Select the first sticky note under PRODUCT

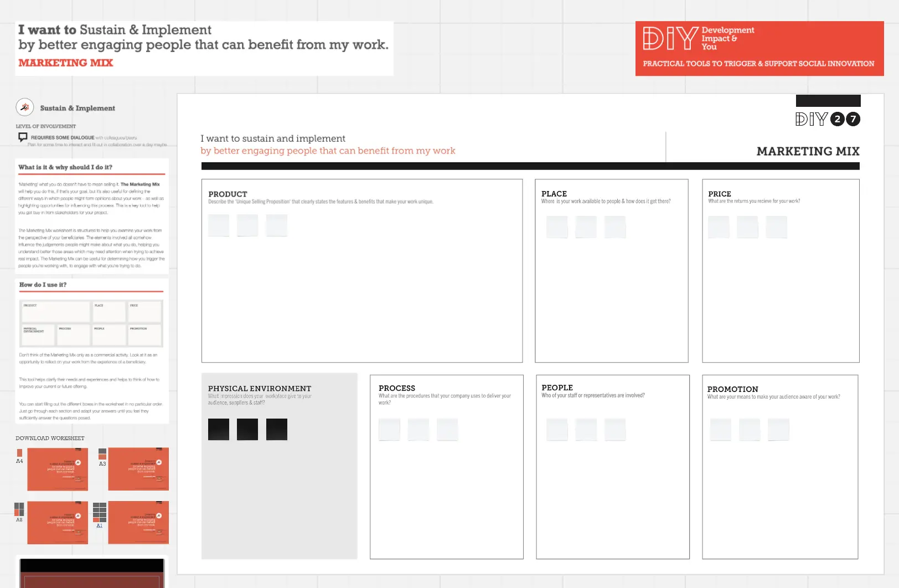219,226
